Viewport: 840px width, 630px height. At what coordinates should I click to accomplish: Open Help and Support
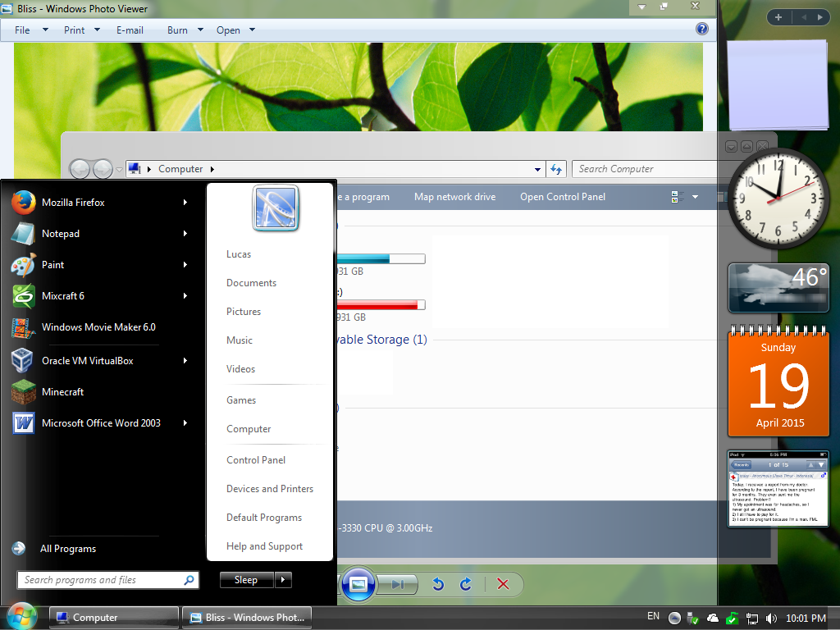click(264, 546)
